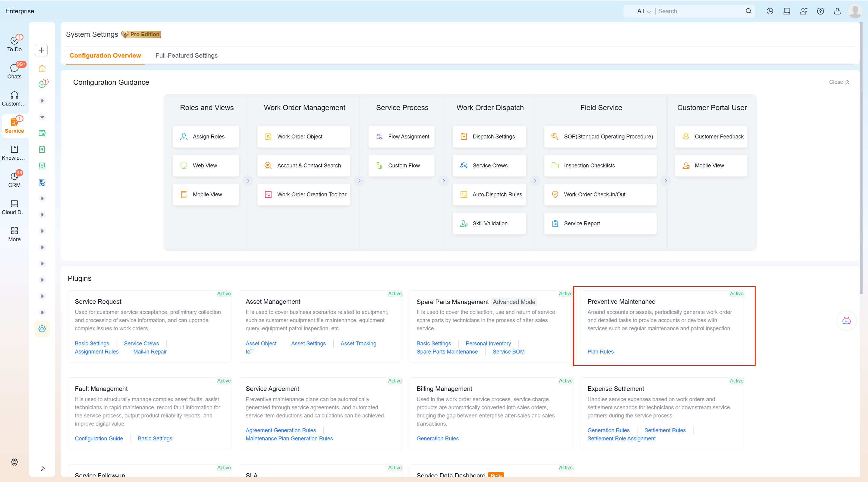Open Account & Contact Search

pos(303,166)
